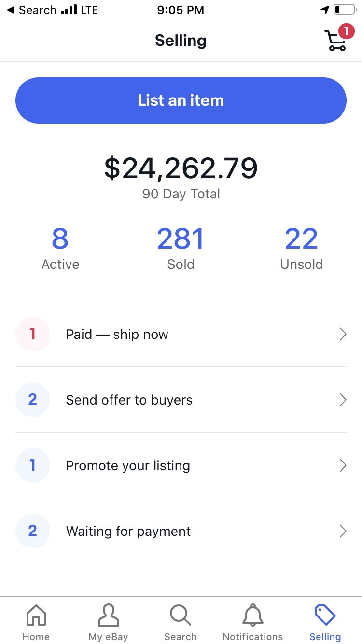Expand Waiting for payment chevron
The image size is (362, 644).
(343, 531)
